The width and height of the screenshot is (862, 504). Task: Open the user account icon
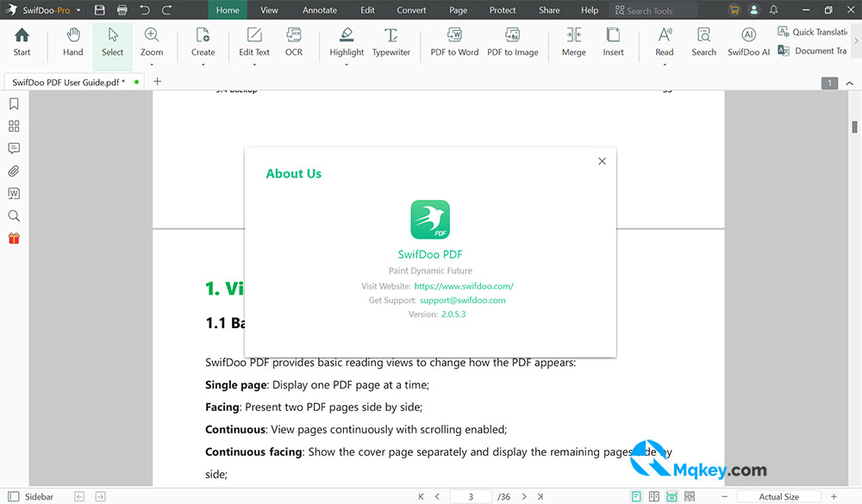point(753,9)
